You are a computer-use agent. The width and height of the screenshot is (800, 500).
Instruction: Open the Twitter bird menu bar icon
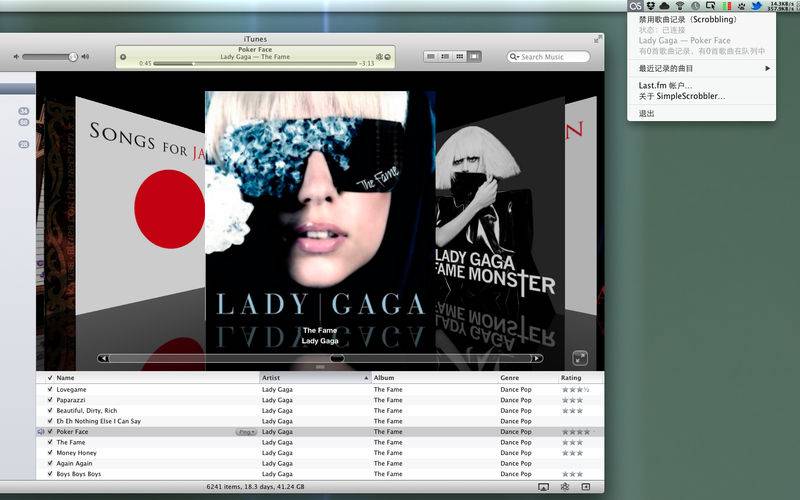point(757,6)
